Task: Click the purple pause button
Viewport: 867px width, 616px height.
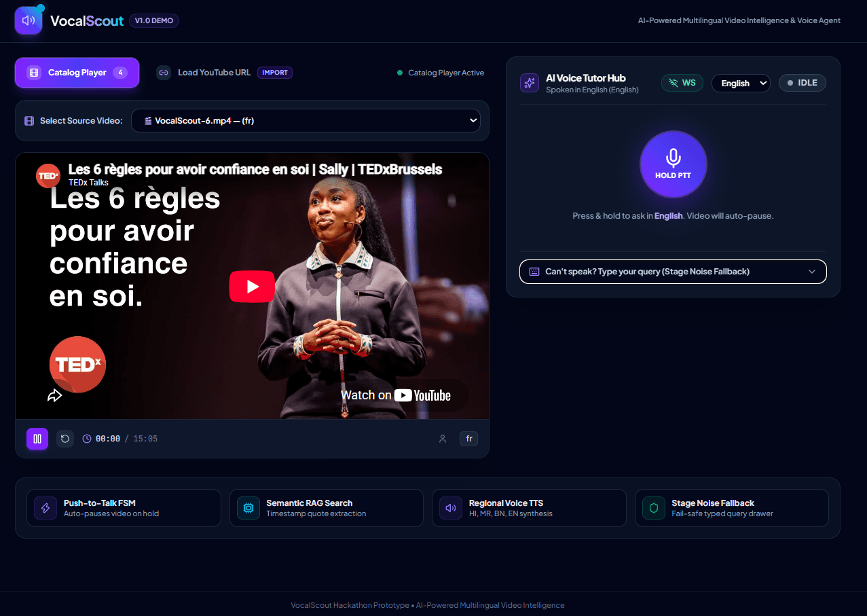Action: 37,439
